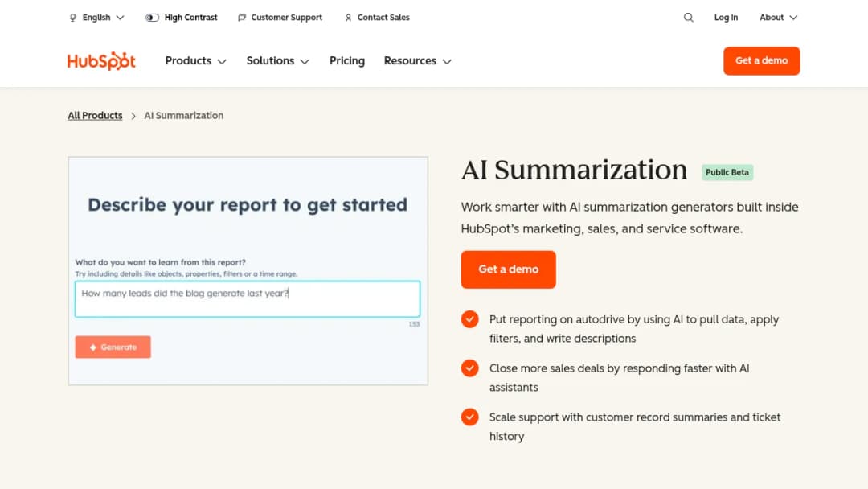Click Get a demo in header

click(x=761, y=61)
